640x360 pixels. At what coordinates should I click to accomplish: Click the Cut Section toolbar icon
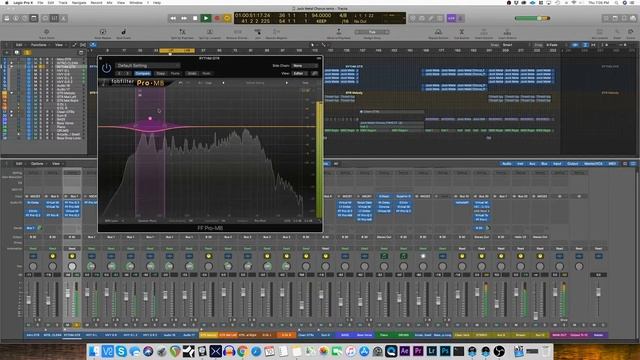[x=462, y=32]
